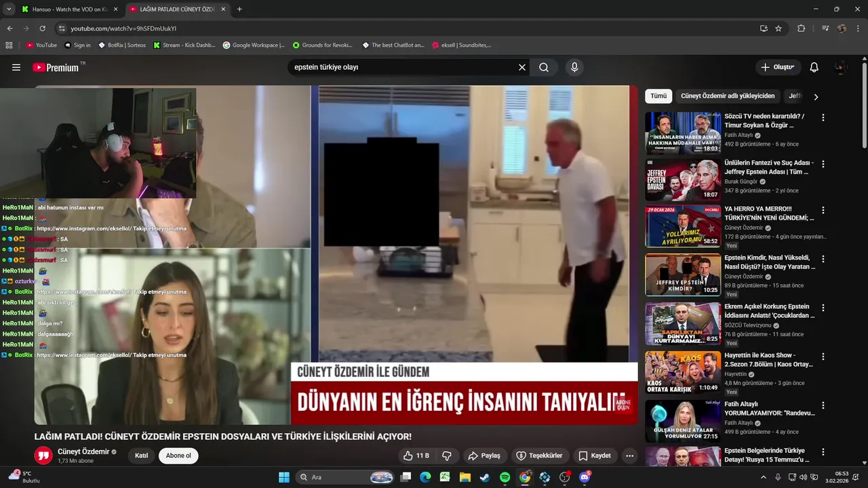Open Microsoft Edge from the taskbar
The height and width of the screenshot is (488, 868).
[x=425, y=477]
